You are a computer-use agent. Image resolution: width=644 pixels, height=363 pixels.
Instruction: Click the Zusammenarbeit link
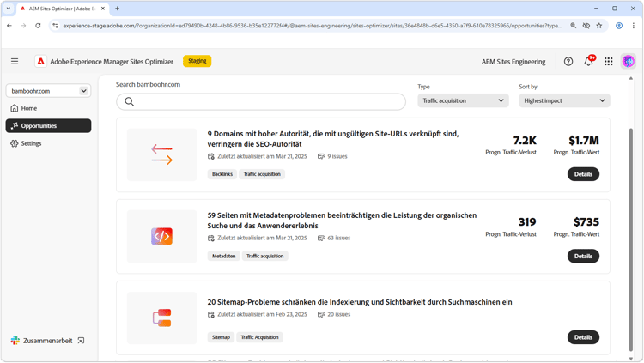coord(47,341)
